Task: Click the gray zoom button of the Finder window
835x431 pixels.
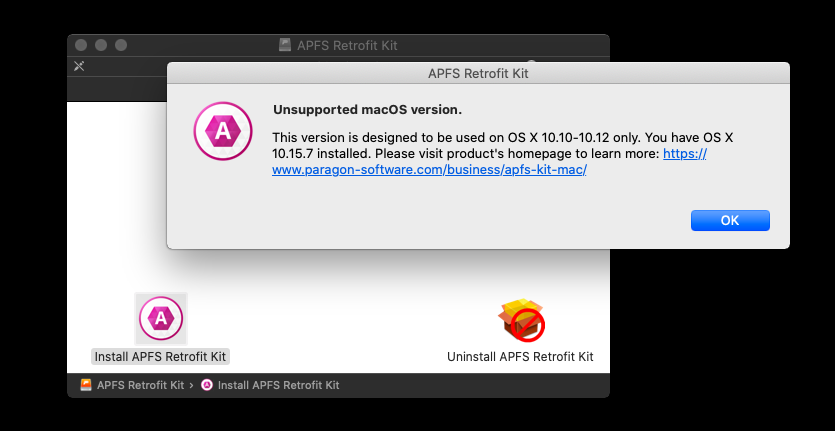Action: click(121, 45)
